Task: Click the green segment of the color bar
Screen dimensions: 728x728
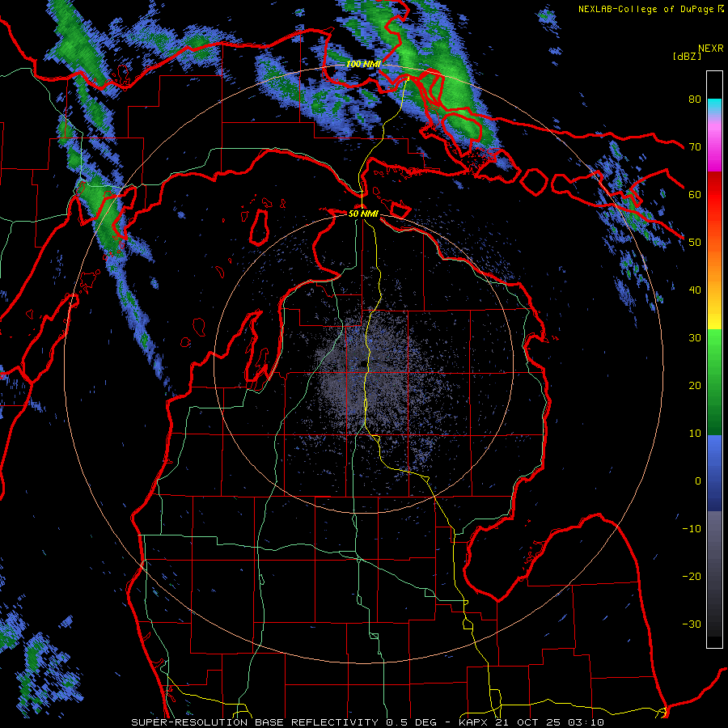Action: click(714, 382)
